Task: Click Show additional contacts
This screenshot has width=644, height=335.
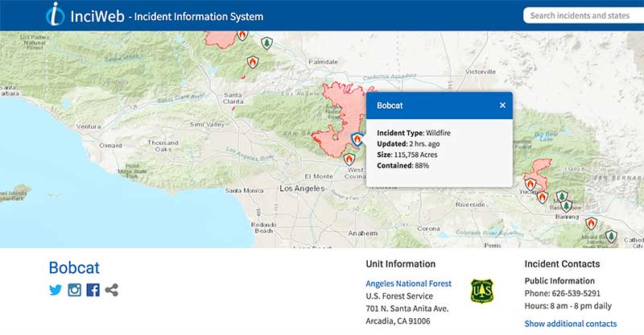Action: tap(571, 324)
